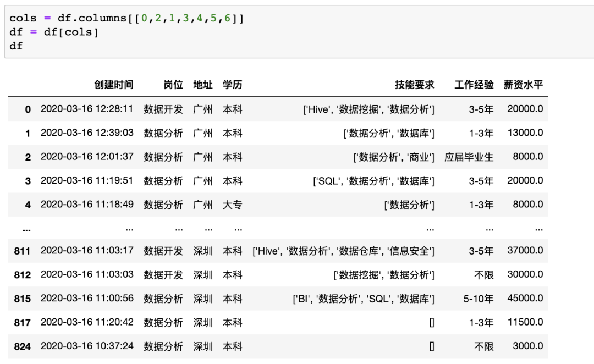Viewport: 594px width, 364px height.
Task: Select row index 3
Action: tap(28, 181)
